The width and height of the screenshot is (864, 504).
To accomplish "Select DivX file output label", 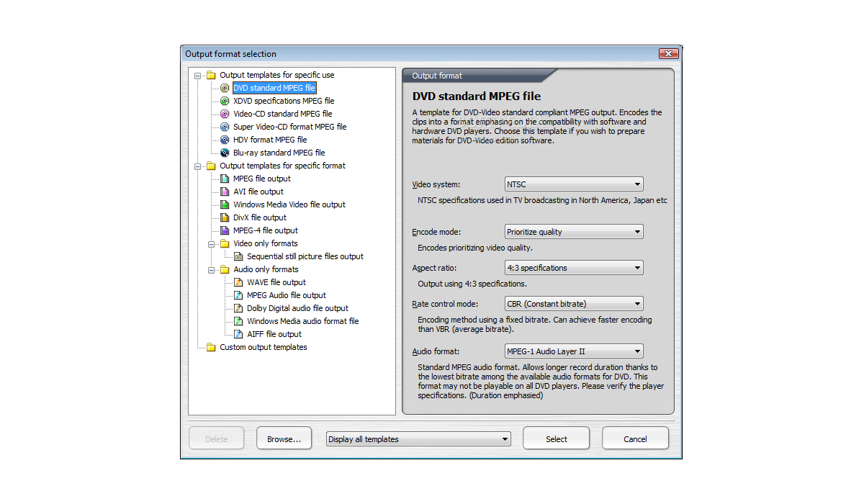I will click(x=260, y=217).
